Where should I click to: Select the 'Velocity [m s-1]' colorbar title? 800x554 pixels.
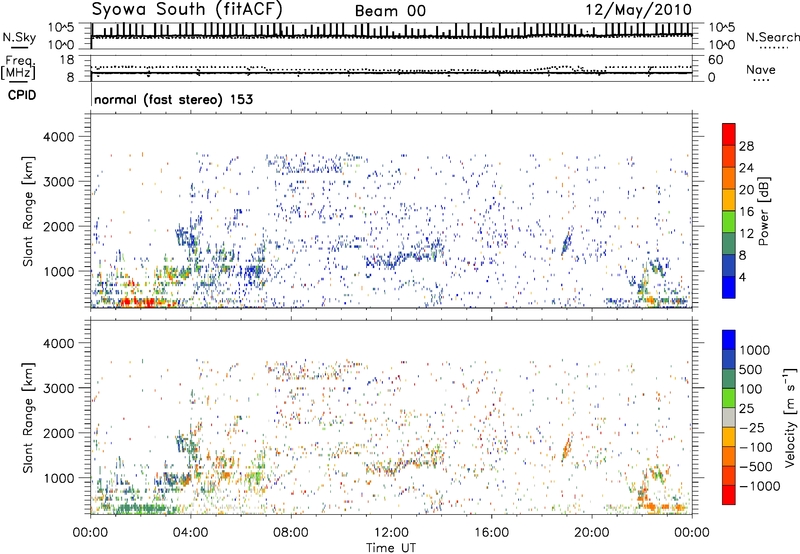pyautogui.click(x=790, y=417)
